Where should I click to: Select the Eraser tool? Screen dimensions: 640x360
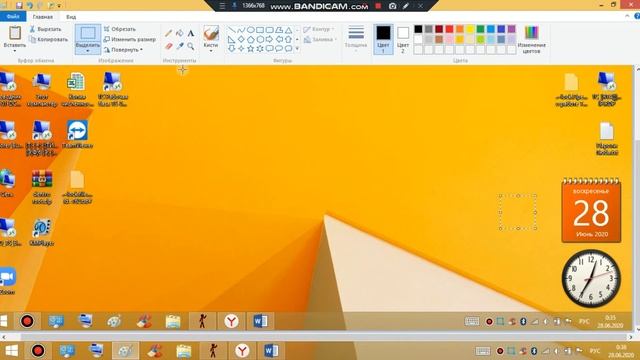pos(169,46)
